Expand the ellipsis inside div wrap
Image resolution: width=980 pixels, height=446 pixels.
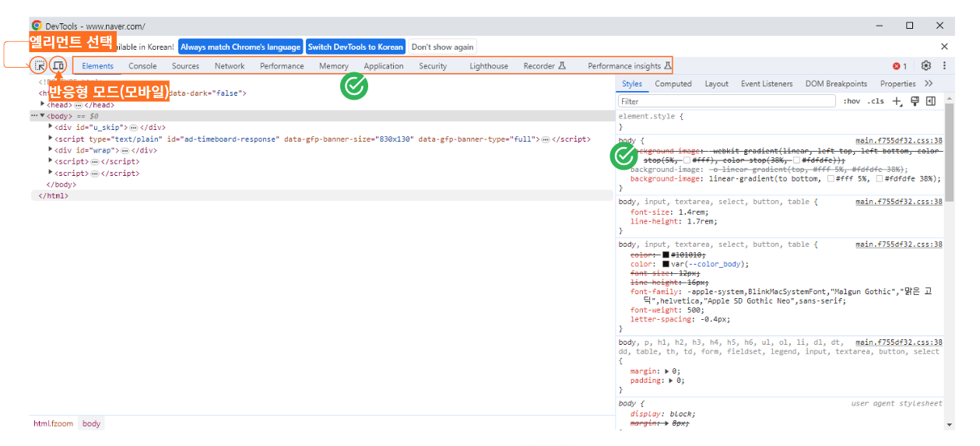(125, 150)
